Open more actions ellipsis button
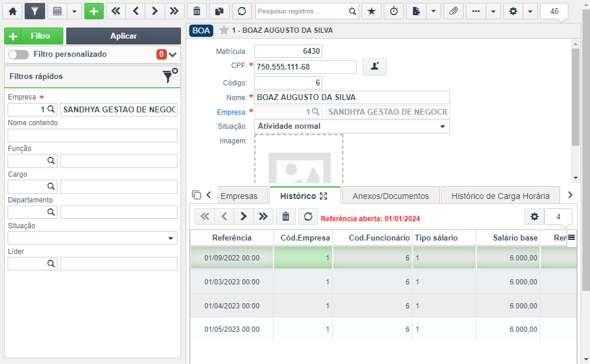The image size is (590, 364). click(476, 11)
